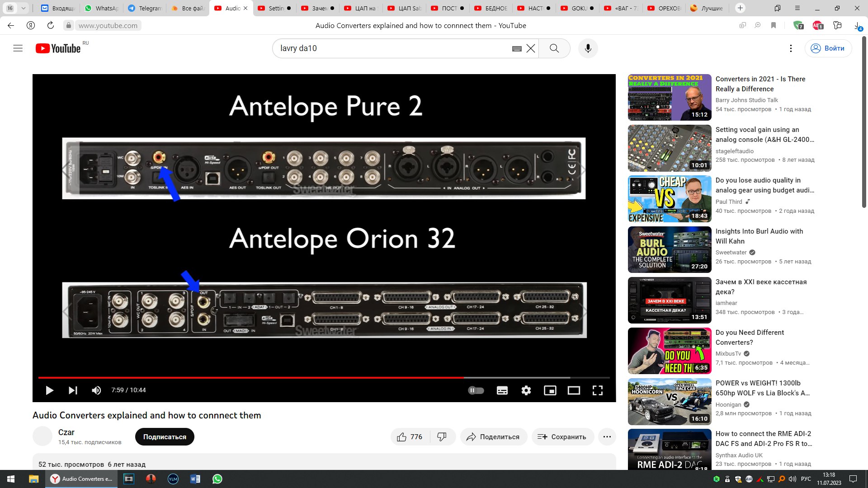868x488 pixels.
Task: Switch to the 'ОРЕХОВ' YouTube tab
Action: click(665, 8)
